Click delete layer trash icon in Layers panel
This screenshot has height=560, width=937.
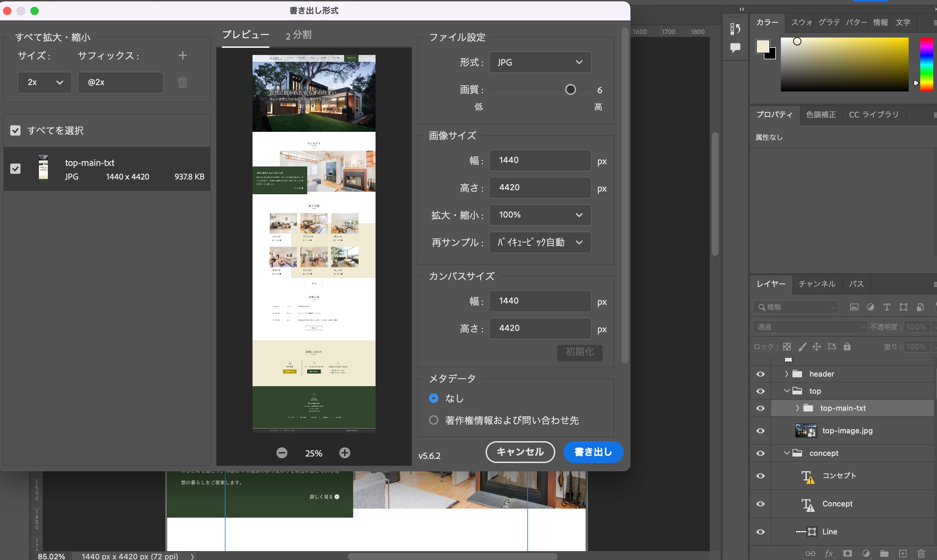921,554
